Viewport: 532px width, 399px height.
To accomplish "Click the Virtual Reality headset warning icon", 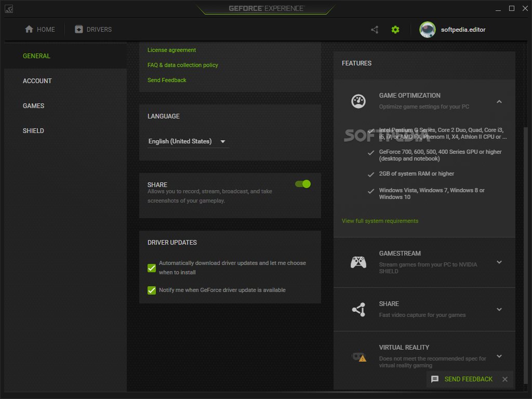I will pyautogui.click(x=359, y=357).
